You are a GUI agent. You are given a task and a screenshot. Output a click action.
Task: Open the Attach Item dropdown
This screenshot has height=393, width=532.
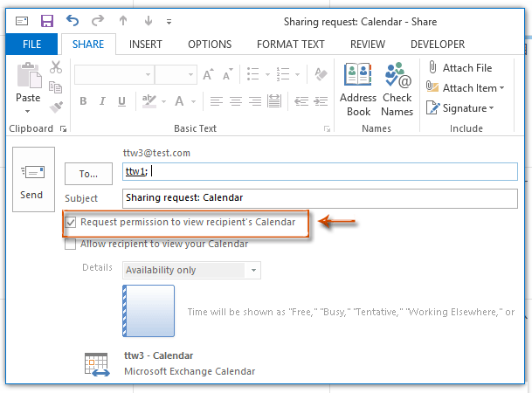(461, 87)
